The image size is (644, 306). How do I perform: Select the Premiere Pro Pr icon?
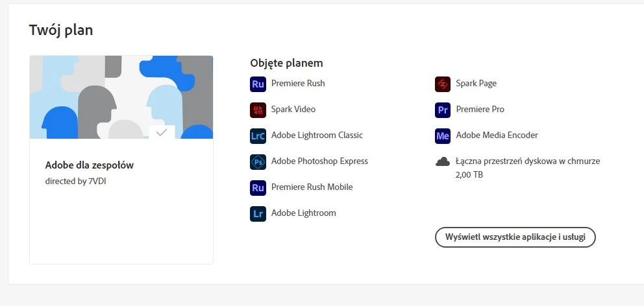pos(443,110)
